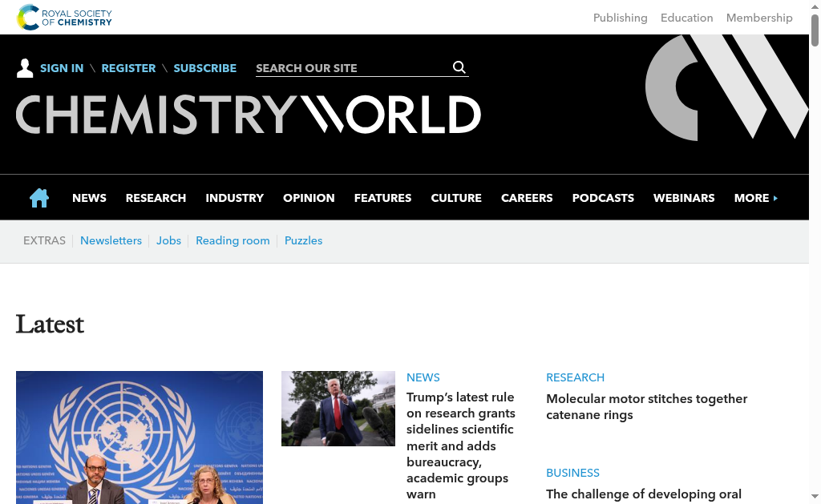Open the Trump article thumbnail photo

(338, 409)
